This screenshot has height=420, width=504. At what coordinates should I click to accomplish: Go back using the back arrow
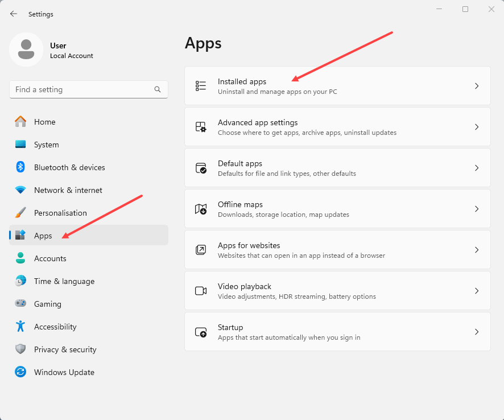point(14,14)
